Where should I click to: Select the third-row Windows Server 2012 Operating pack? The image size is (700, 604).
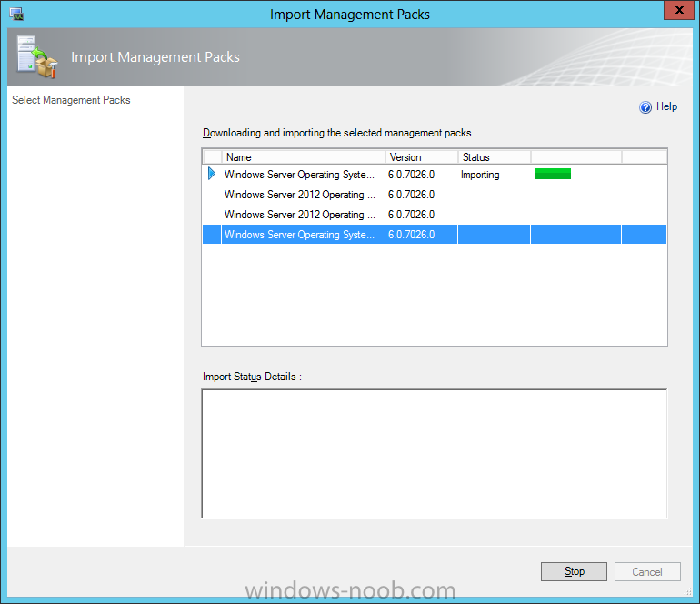tap(435, 215)
